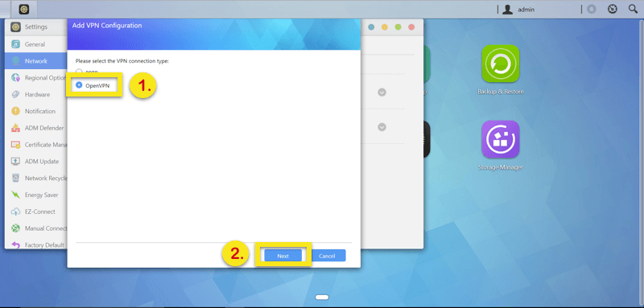Open ADM Update label in sidebar
The width and height of the screenshot is (644, 308).
[42, 162]
